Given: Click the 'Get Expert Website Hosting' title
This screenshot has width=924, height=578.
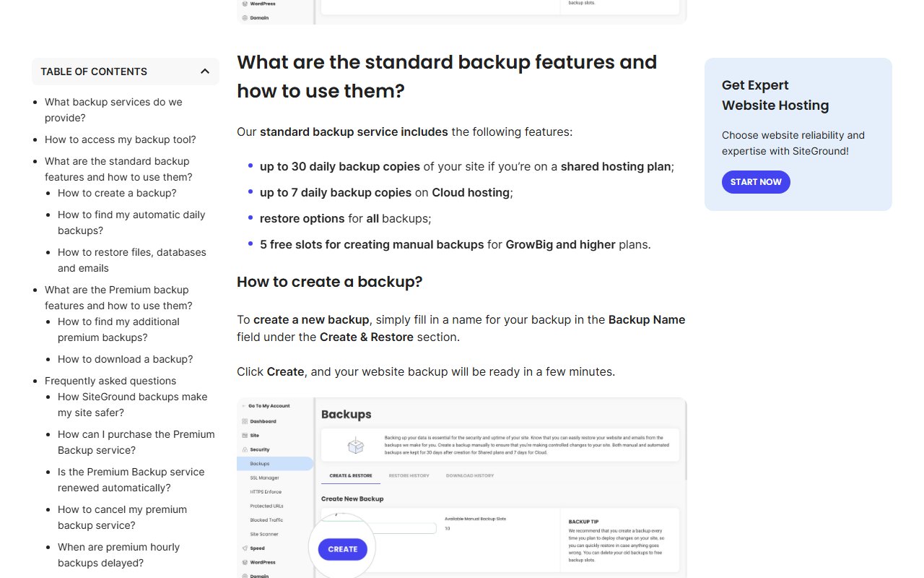Looking at the screenshot, I should [775, 95].
